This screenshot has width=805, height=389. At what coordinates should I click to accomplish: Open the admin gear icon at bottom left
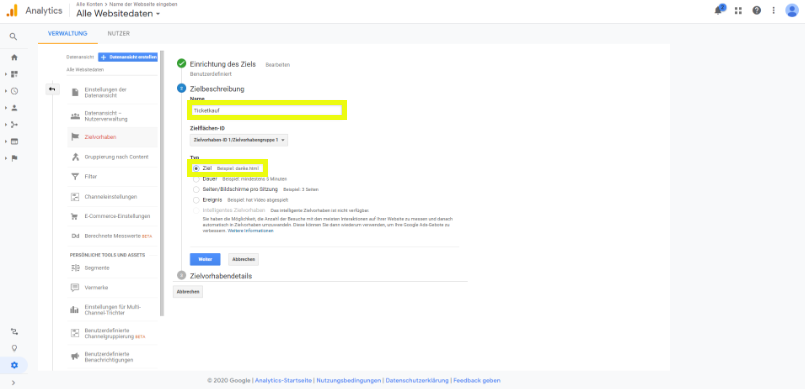tap(14, 365)
